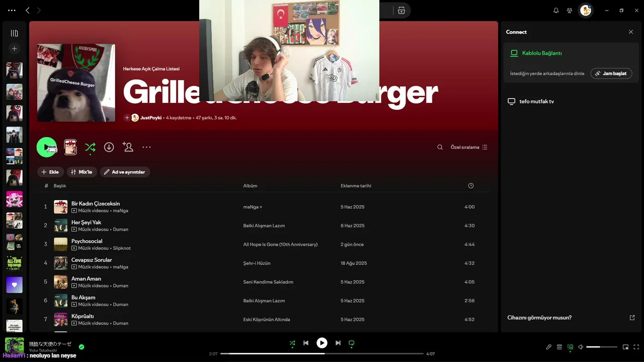Image resolution: width=644 pixels, height=362 pixels.
Task: Select track Cevapsız Sorular
Action: click(x=263, y=263)
